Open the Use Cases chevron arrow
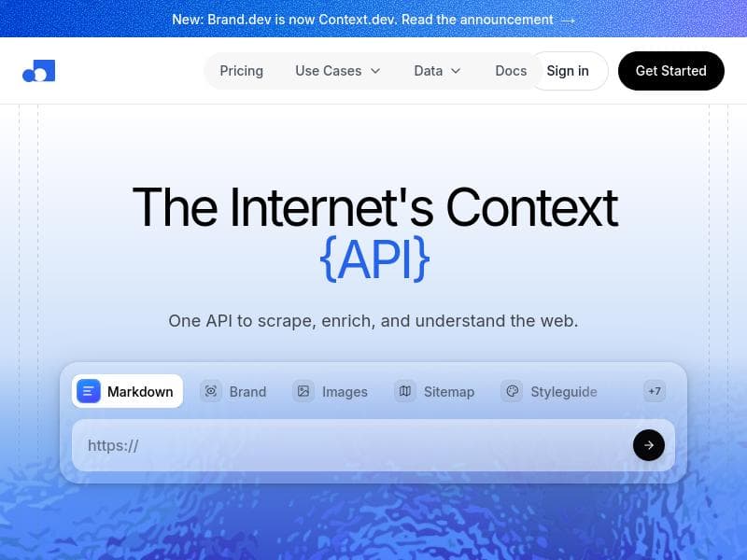This screenshot has width=747, height=560. [x=373, y=71]
